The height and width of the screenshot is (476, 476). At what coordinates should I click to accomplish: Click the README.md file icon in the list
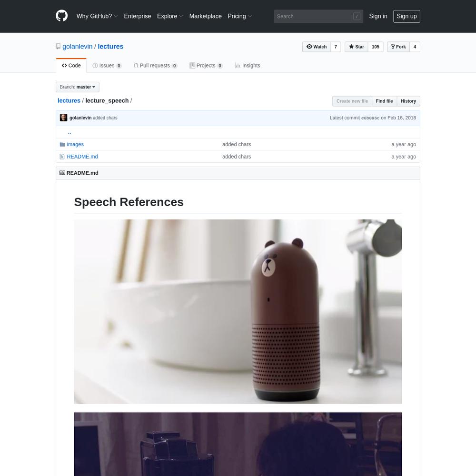pos(62,157)
